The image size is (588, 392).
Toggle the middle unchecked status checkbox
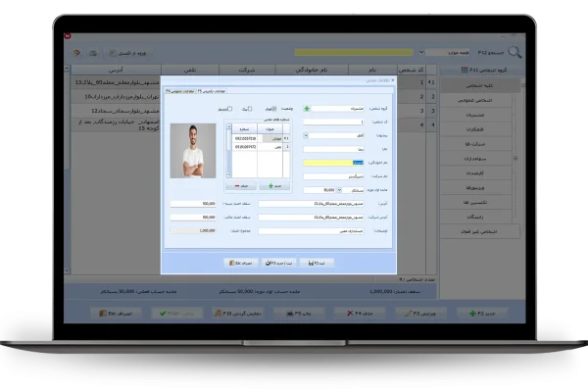pos(250,109)
